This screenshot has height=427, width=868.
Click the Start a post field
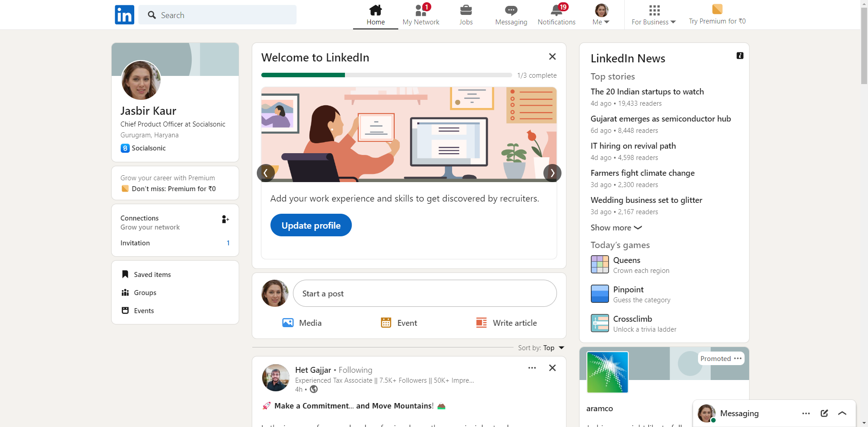tap(425, 293)
